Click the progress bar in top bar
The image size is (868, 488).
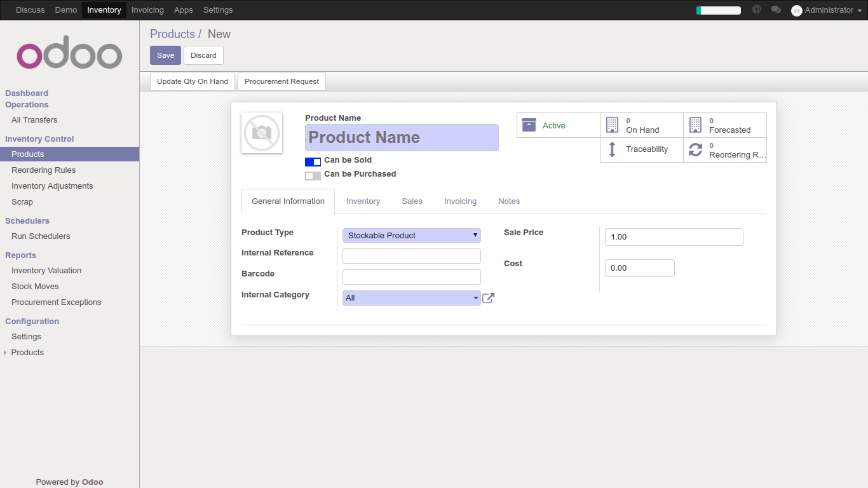click(x=719, y=10)
